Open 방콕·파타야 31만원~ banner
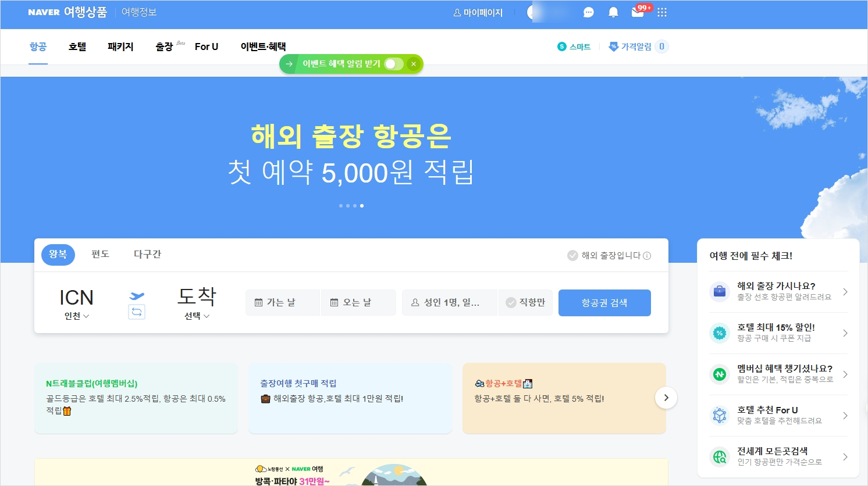 pyautogui.click(x=351, y=473)
